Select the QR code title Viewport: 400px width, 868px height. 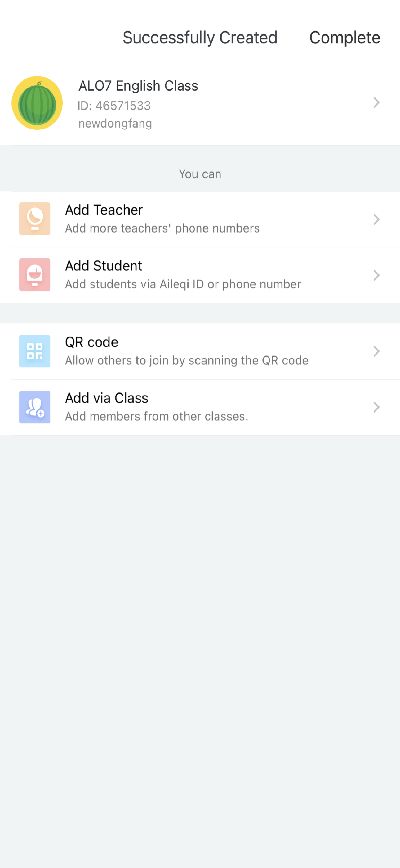click(x=91, y=342)
